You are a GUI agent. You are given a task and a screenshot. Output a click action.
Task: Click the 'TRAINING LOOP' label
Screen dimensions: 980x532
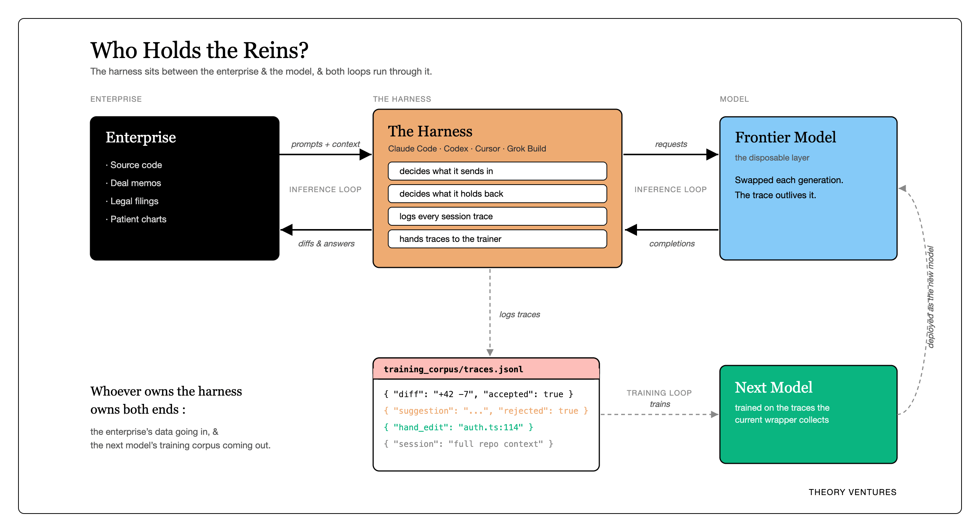[659, 393]
